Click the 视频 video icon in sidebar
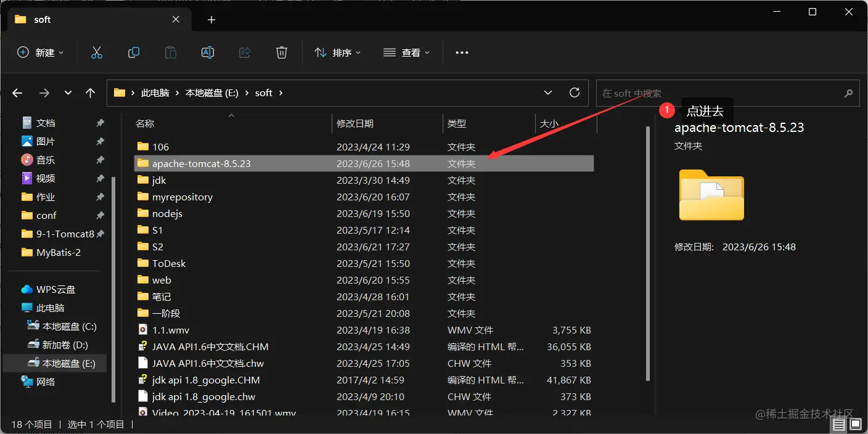 pos(27,178)
